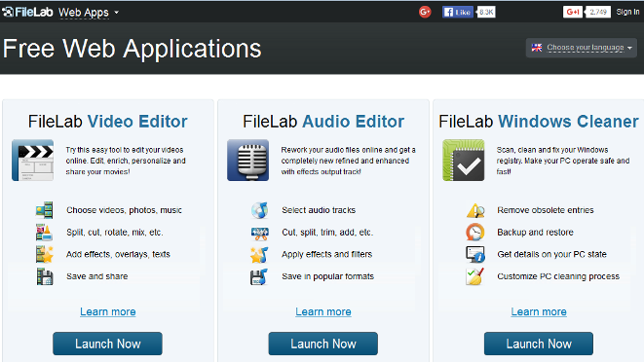Click 'Select audio tracks' text
The width and height of the screenshot is (644, 362).
pos(319,210)
